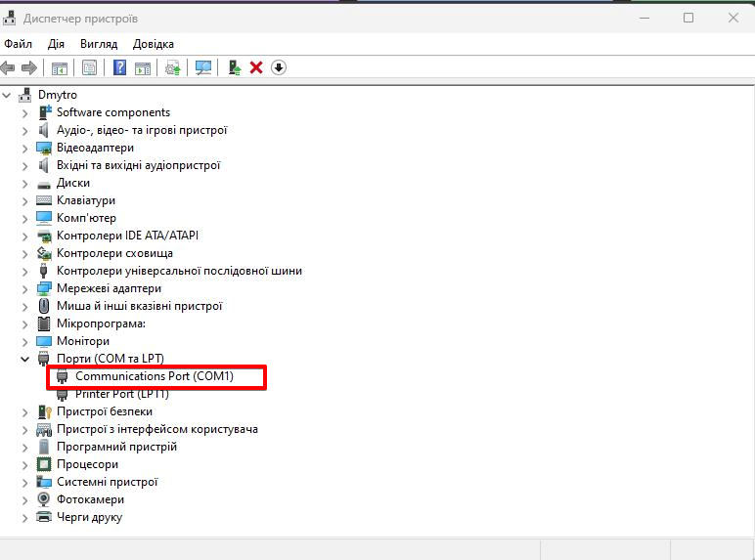Expand the Мережеві адаптери category

click(x=25, y=288)
